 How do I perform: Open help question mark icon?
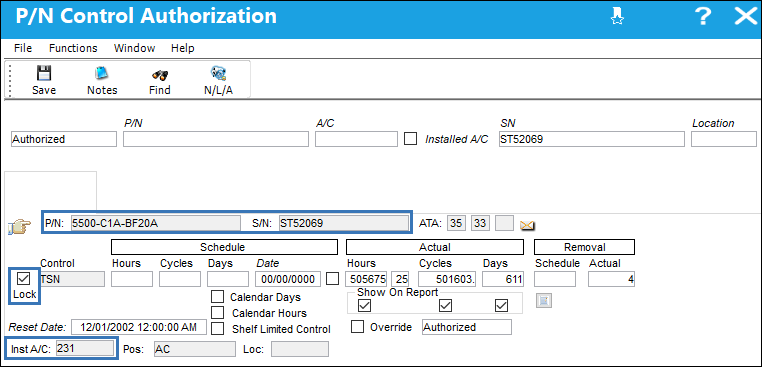click(x=702, y=17)
